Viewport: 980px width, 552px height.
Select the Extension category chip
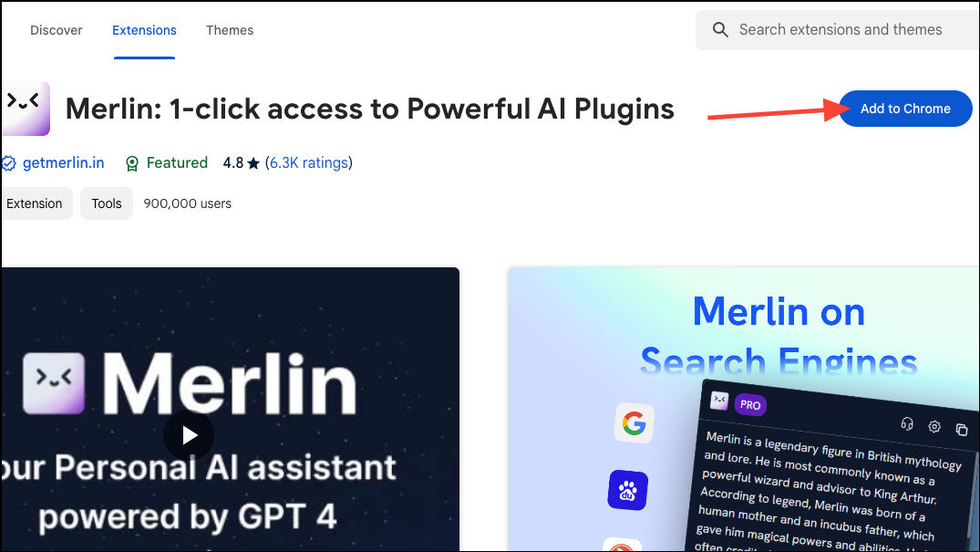(35, 203)
